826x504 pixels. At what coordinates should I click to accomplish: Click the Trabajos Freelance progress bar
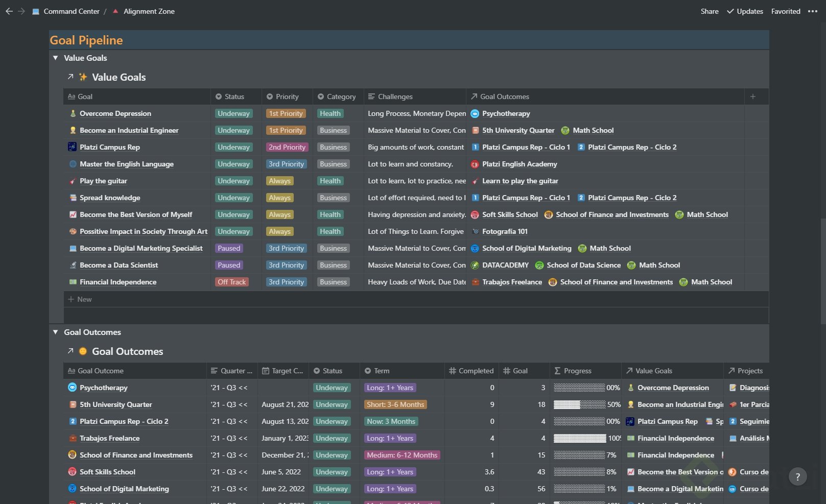coord(579,438)
